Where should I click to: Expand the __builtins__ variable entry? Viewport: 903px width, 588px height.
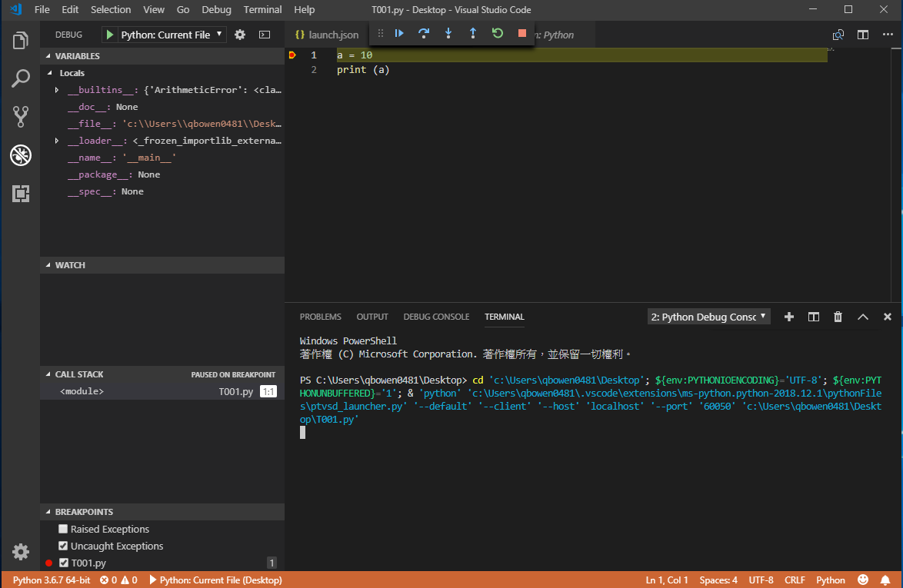pos(57,91)
